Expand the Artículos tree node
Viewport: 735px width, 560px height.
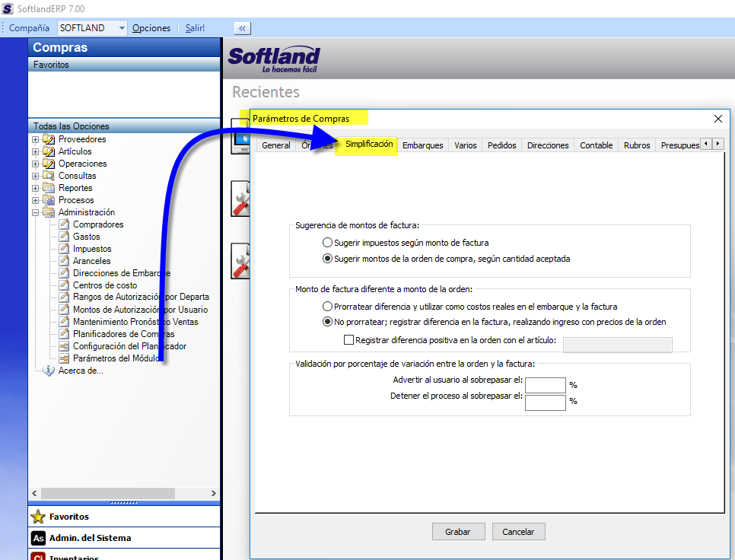[x=35, y=151]
